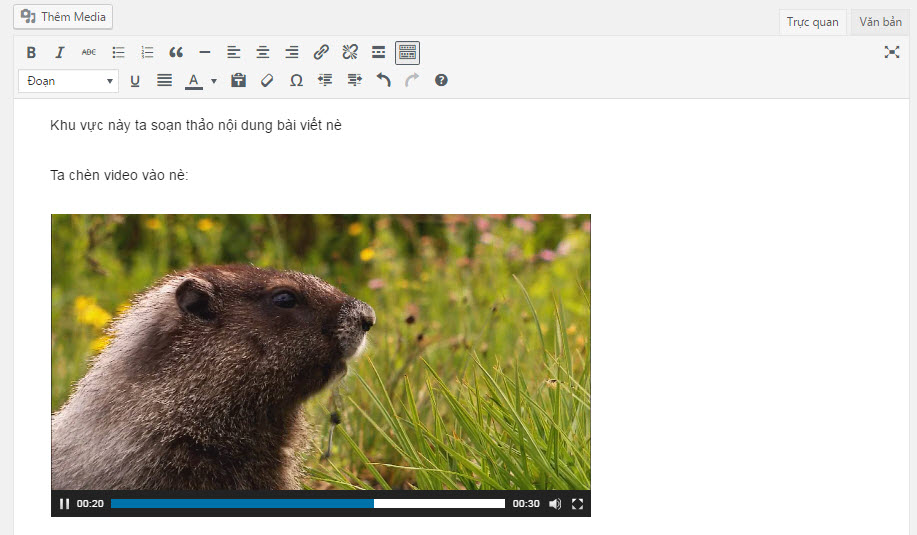
Task: Insert a blockquote
Action: (176, 53)
